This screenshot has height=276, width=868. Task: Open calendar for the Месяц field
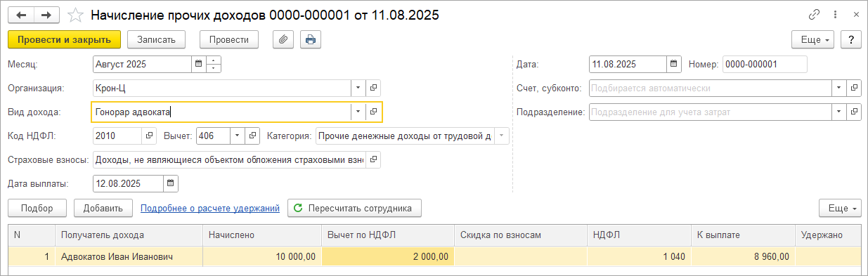click(x=199, y=64)
